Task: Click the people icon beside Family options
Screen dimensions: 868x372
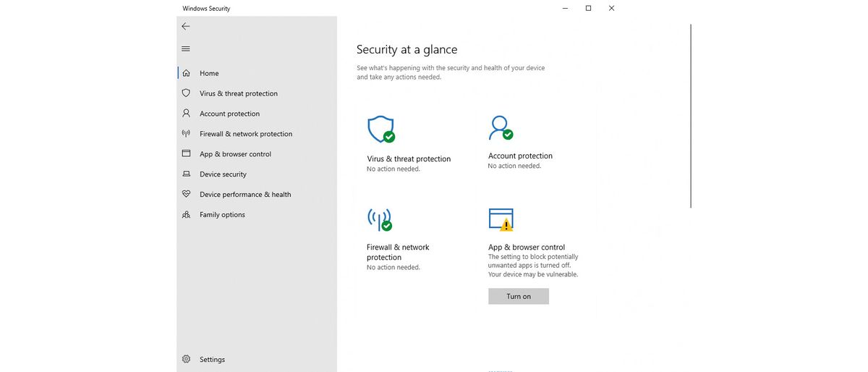Action: (x=186, y=215)
